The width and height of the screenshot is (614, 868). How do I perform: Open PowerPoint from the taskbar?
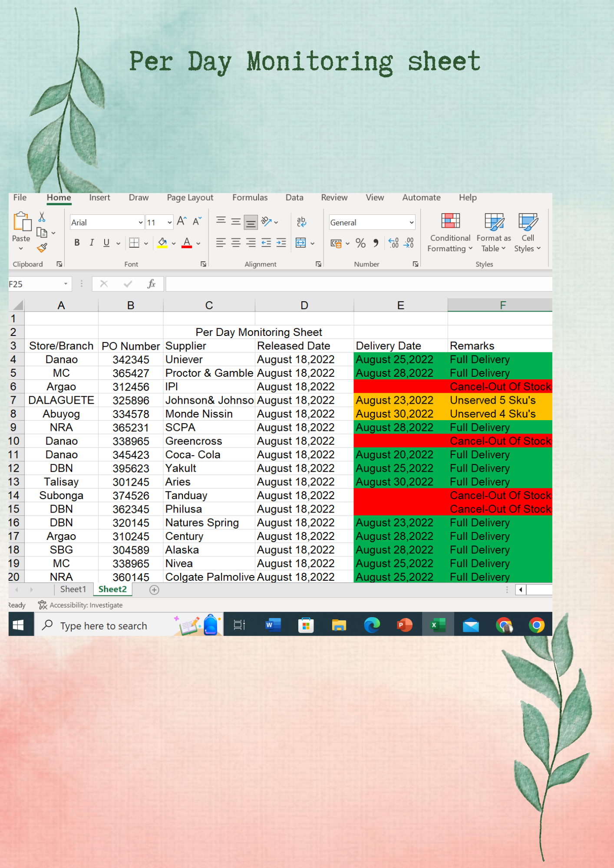405,625
